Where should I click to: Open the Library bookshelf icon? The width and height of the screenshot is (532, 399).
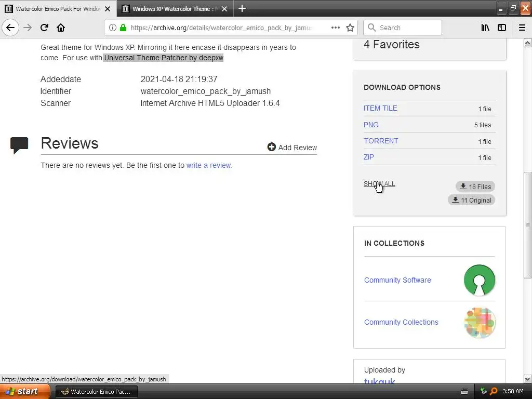pyautogui.click(x=485, y=28)
